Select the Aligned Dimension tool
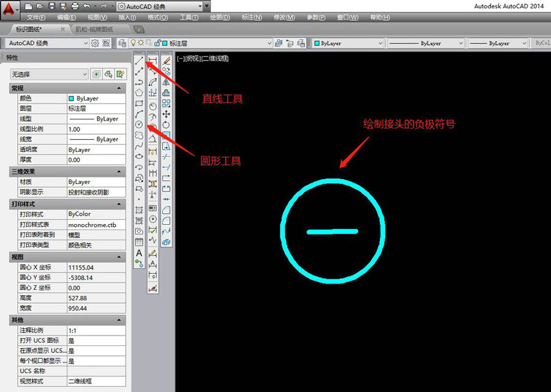This screenshot has width=551, height=392. pos(153,72)
